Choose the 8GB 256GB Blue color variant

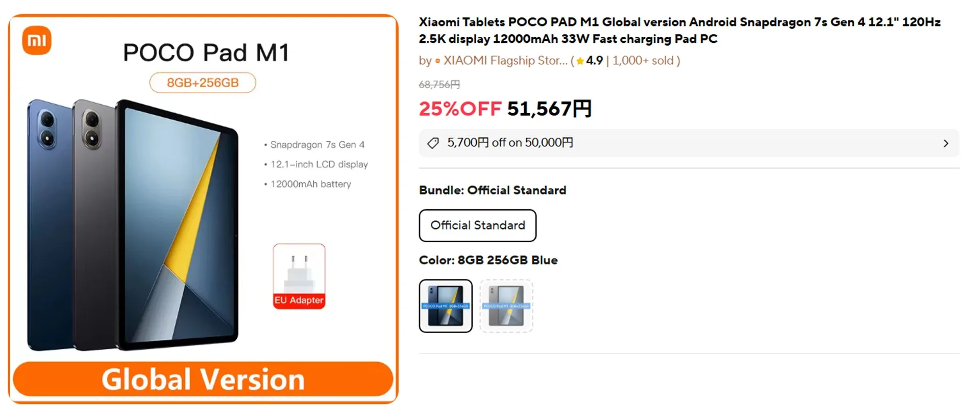pyautogui.click(x=446, y=306)
